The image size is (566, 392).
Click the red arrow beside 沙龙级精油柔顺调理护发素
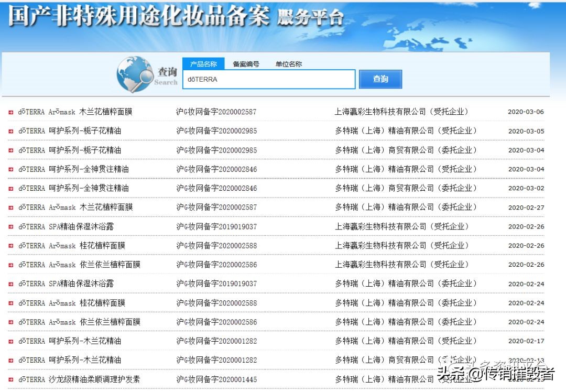point(11,379)
